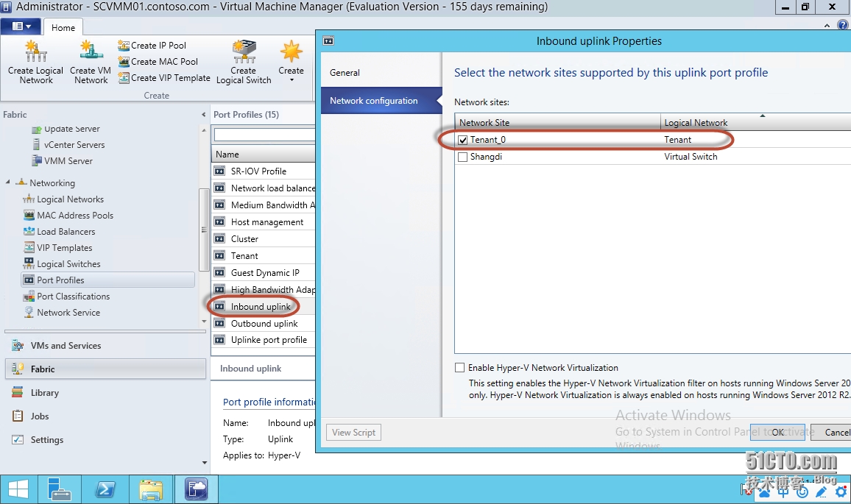Select the Cluster port profile row

264,239
